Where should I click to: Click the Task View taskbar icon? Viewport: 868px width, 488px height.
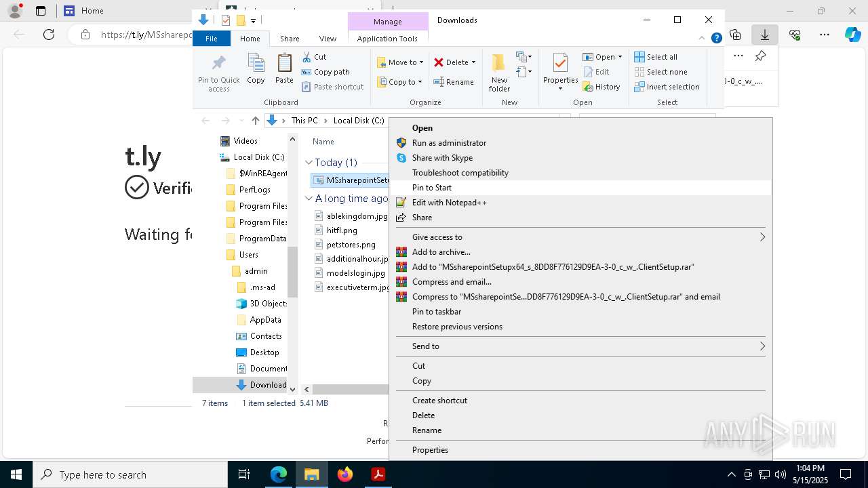[x=244, y=474]
